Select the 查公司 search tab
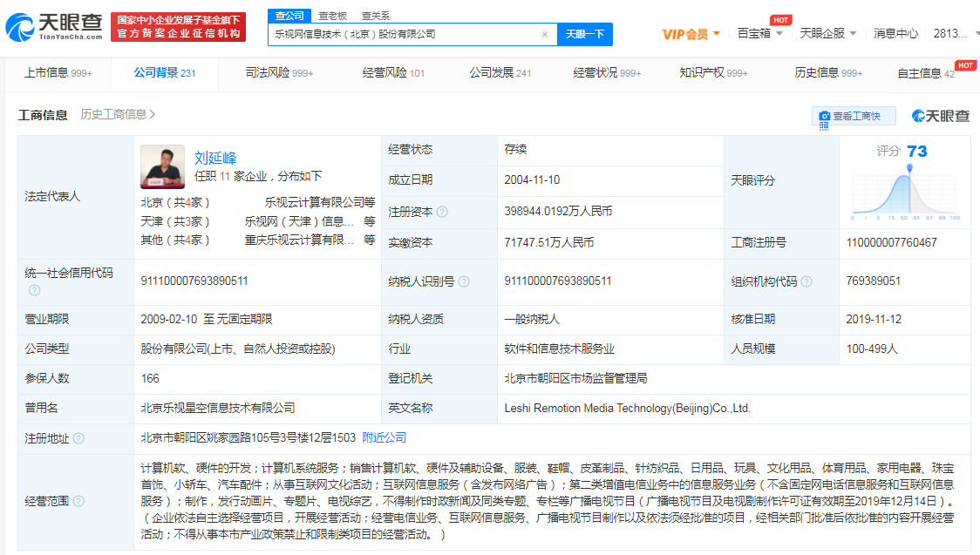Image resolution: width=980 pixels, height=555 pixels. pyautogui.click(x=289, y=16)
